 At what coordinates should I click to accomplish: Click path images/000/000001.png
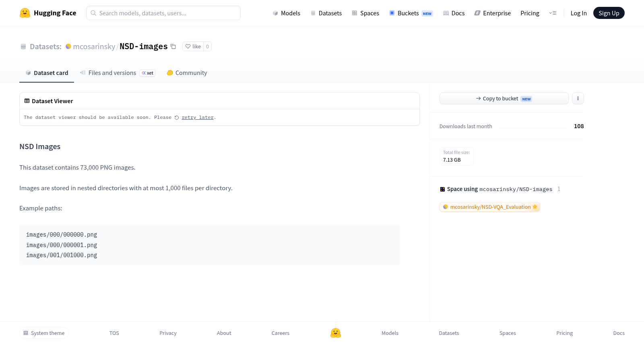(62, 245)
